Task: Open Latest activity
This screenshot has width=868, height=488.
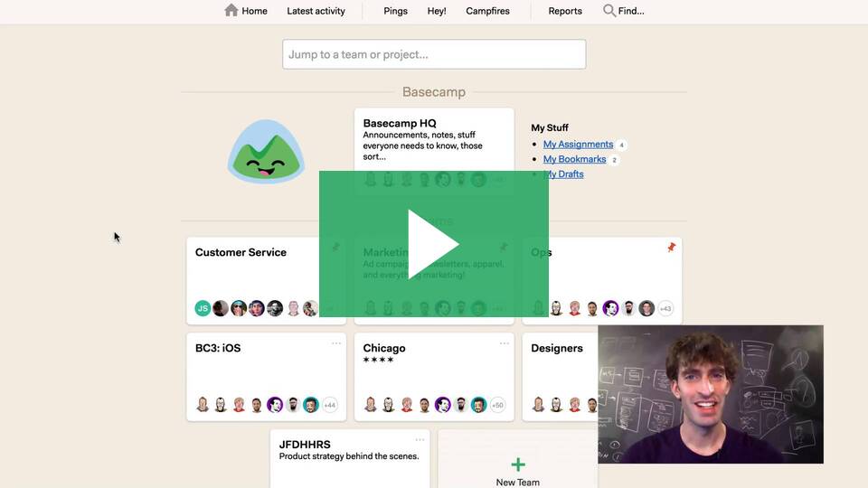Action: [316, 11]
